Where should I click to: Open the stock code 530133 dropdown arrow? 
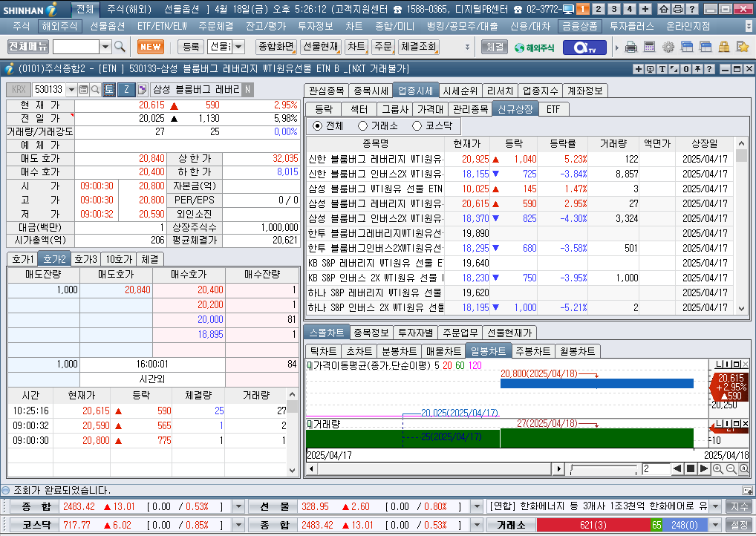pyautogui.click(x=71, y=90)
